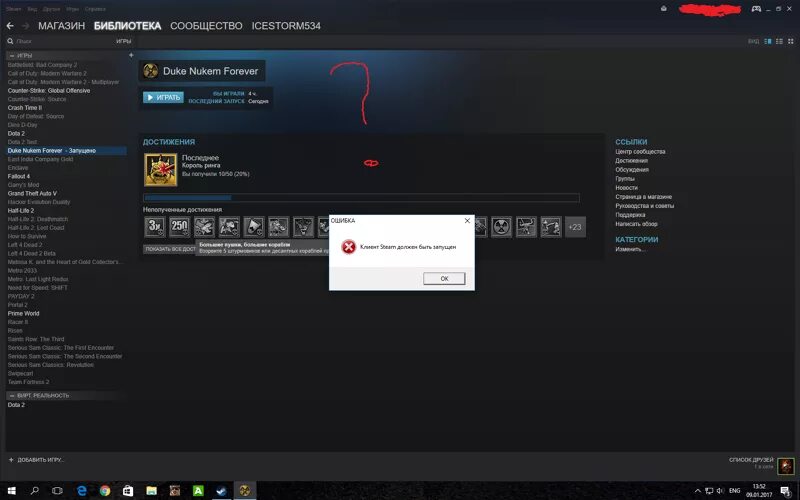Image resolution: width=800 pixels, height=500 pixels.
Task: Go forward with the right arrow
Action: pyautogui.click(x=26, y=26)
